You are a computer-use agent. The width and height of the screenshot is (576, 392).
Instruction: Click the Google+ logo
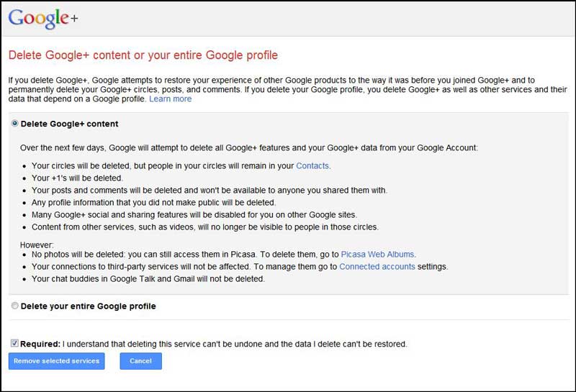[x=43, y=18]
